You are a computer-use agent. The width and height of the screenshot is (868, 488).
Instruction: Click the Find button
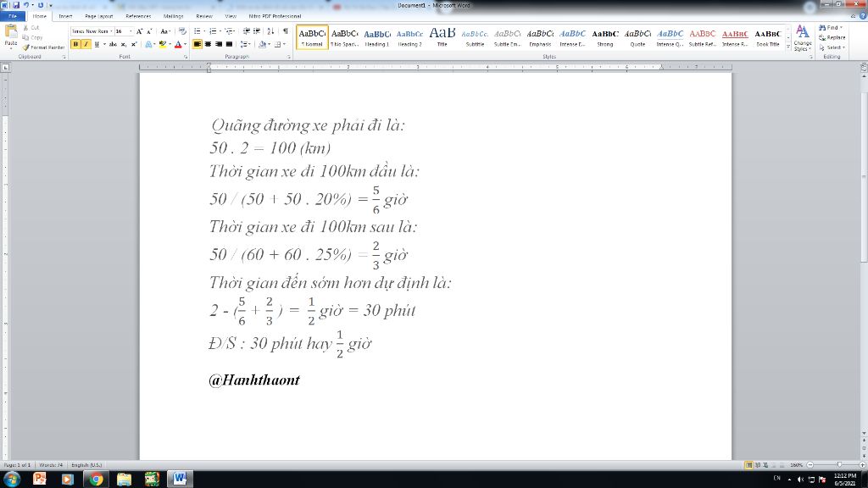831,28
